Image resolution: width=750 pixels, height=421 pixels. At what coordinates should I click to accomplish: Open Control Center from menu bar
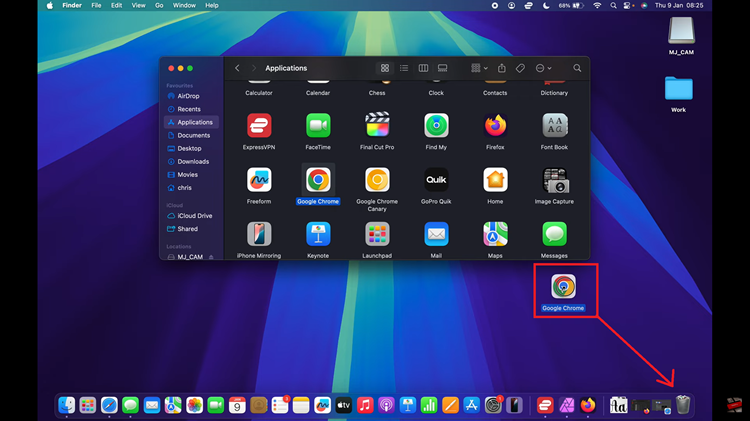[x=628, y=5]
